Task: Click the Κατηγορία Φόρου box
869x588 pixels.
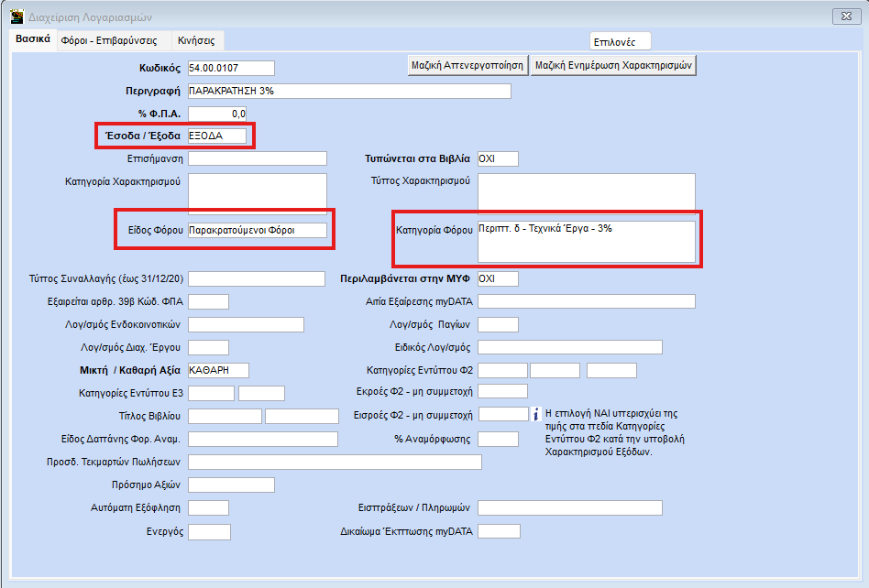Action: pyautogui.click(x=586, y=241)
